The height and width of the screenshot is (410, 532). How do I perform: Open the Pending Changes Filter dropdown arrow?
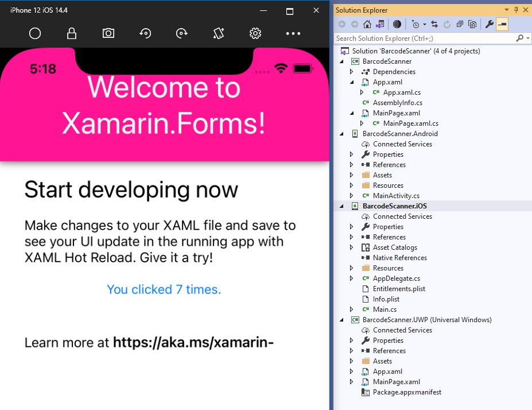click(x=424, y=24)
